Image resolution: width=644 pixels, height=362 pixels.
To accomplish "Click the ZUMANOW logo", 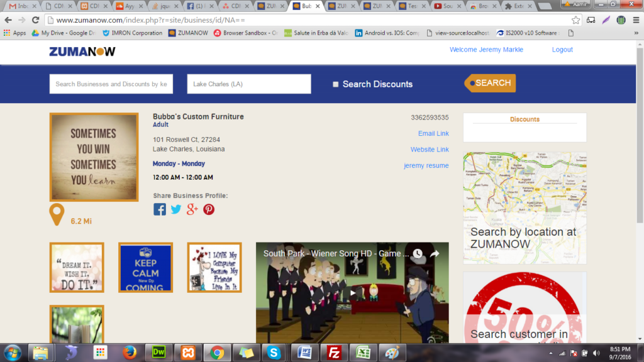I will (82, 52).
